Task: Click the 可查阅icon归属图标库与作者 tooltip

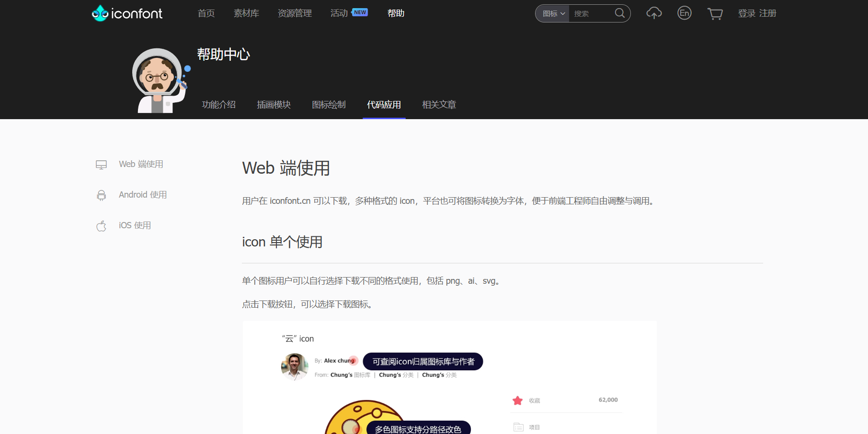Action: tap(423, 362)
